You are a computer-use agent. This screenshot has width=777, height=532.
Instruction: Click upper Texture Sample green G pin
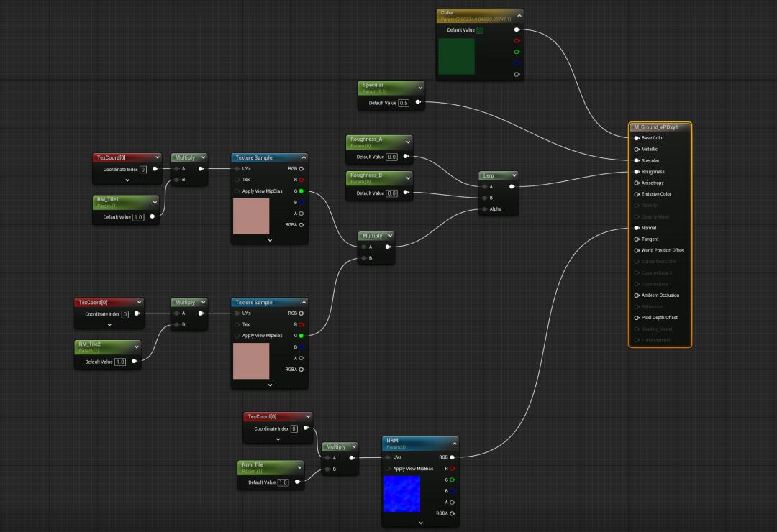301,191
